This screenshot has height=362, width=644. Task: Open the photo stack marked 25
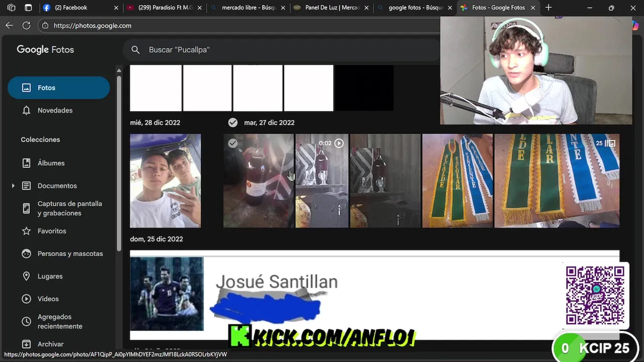click(557, 181)
